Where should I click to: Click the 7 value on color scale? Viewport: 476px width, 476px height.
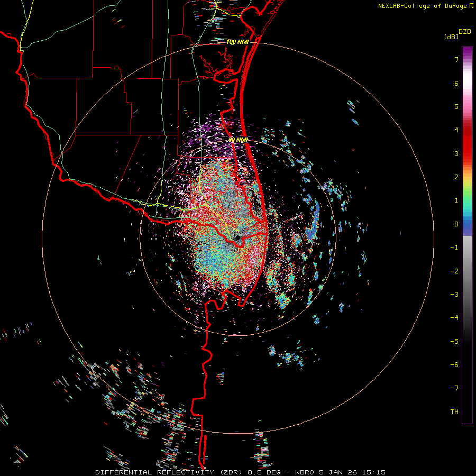[456, 59]
